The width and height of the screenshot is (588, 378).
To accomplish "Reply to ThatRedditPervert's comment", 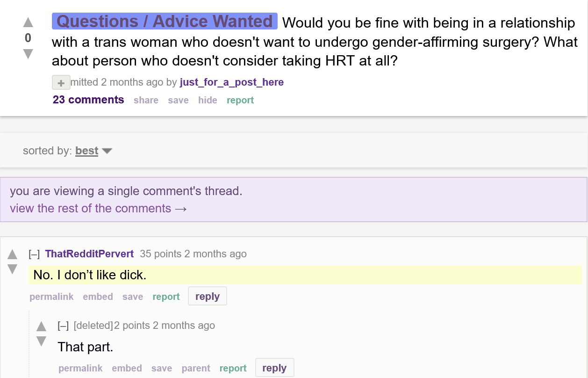I will (208, 296).
